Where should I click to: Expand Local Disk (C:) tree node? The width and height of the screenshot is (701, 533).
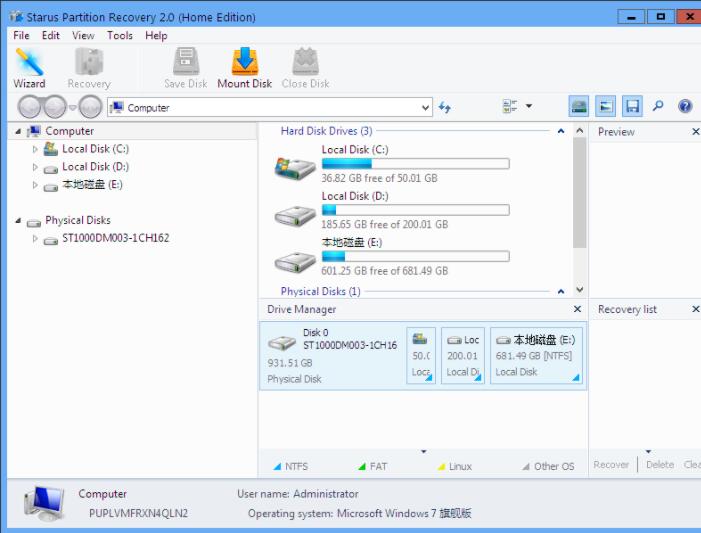tap(35, 149)
